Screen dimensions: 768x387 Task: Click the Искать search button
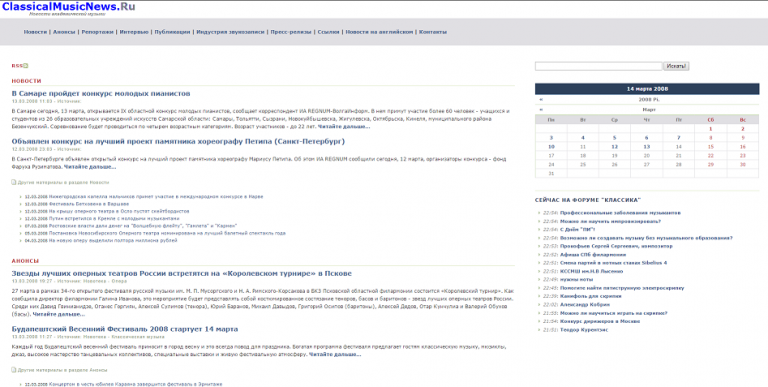(676, 66)
